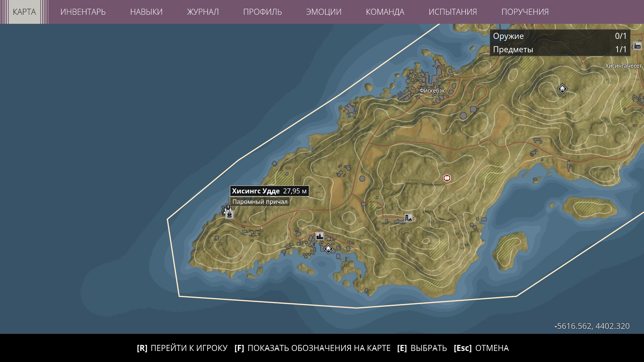Select the ferry dock icon at Хисингс Удде
Image resolution: width=644 pixels, height=362 pixels.
229,215
